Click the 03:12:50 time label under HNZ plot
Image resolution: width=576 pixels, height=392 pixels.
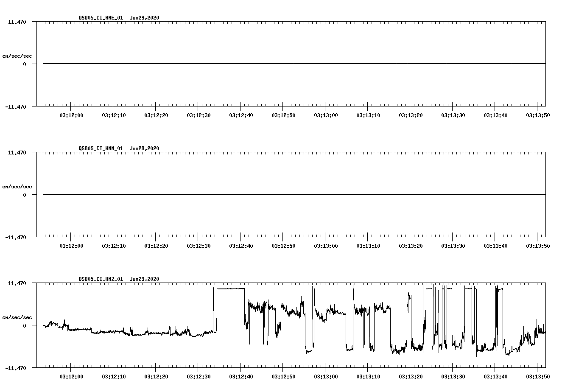tap(283, 376)
